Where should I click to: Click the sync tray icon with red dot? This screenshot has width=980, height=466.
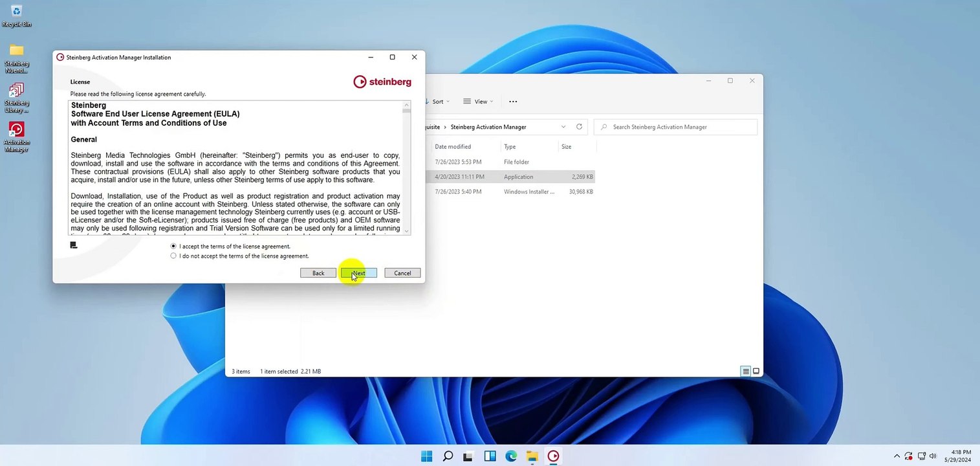click(x=909, y=456)
